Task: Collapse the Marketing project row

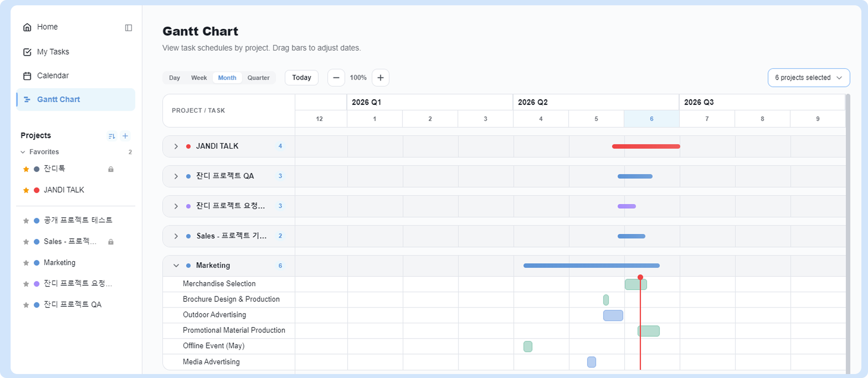Action: pyautogui.click(x=176, y=266)
